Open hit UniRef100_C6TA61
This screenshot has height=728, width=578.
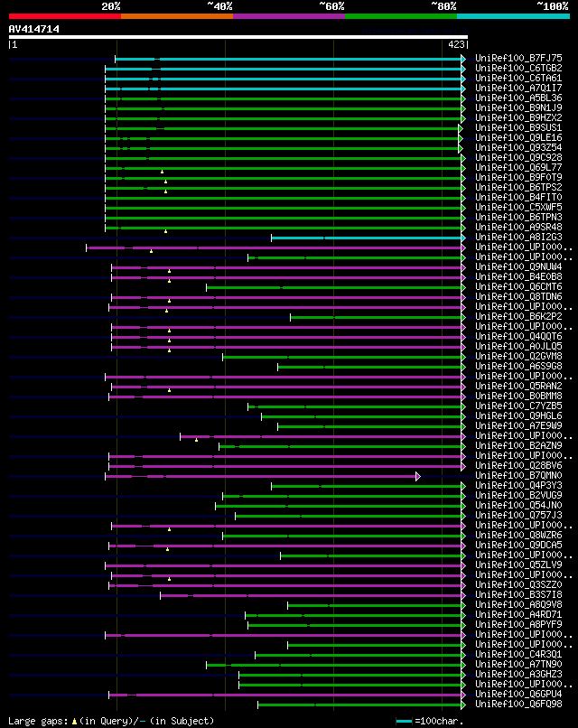[x=518, y=78]
